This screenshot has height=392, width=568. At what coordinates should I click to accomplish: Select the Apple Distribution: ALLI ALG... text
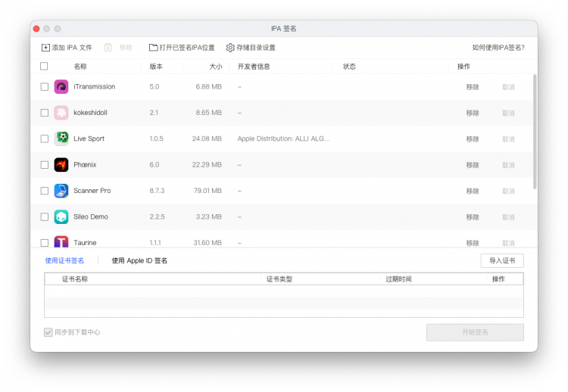click(x=284, y=138)
